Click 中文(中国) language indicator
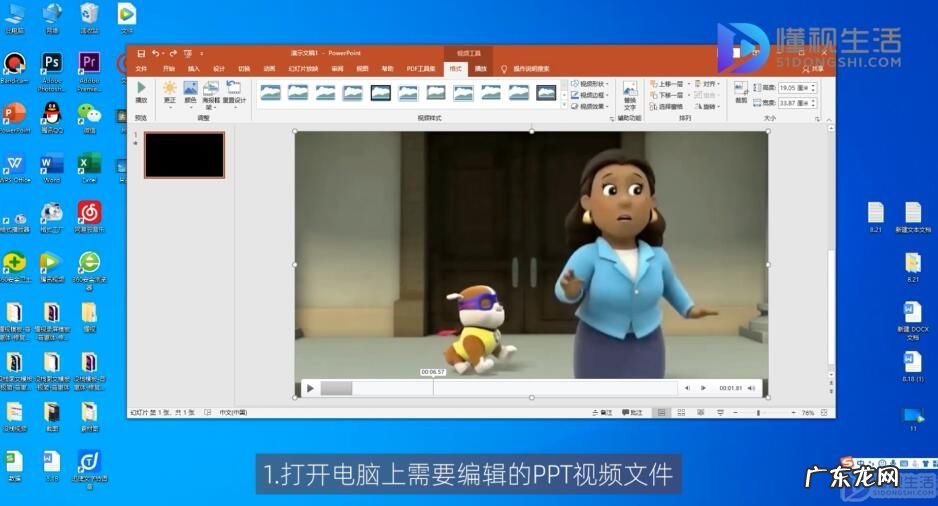 (x=233, y=413)
